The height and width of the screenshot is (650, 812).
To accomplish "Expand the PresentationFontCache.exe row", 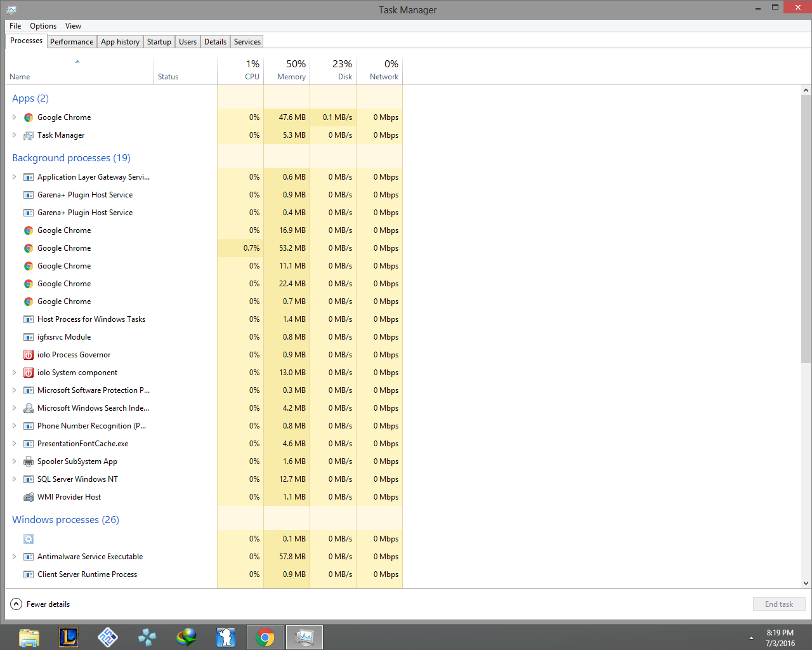I will (15, 444).
